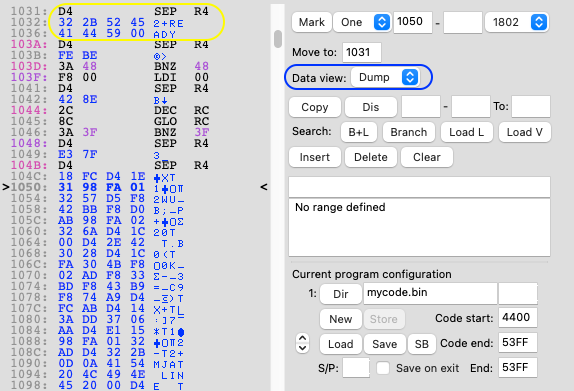Open the Data view Dump dropdown
The width and height of the screenshot is (574, 391).
(x=385, y=77)
